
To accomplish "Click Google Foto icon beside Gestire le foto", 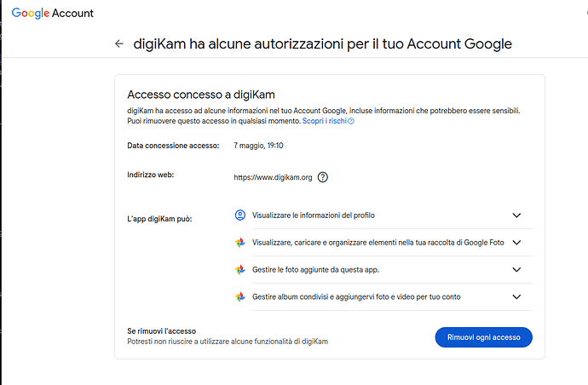I will coord(240,269).
